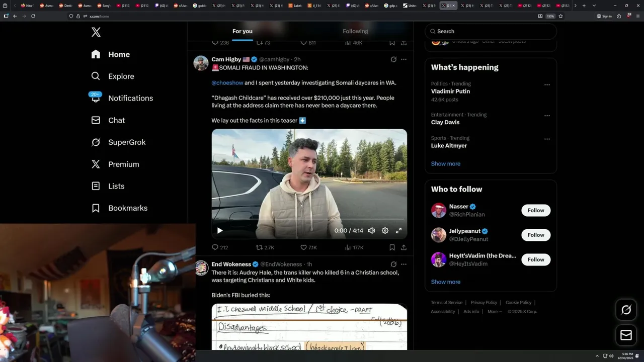The image size is (644, 362).
Task: Show more under Who to follow
Action: (x=446, y=282)
